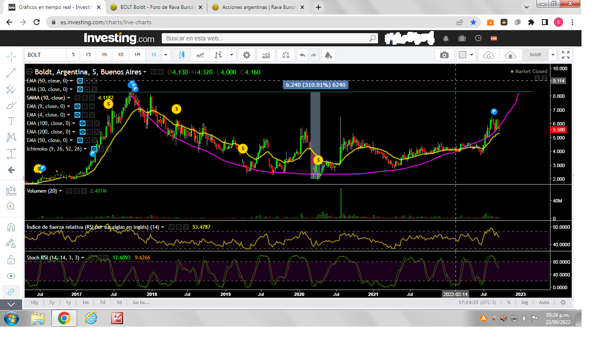Set chart range to 3y

[52, 302]
